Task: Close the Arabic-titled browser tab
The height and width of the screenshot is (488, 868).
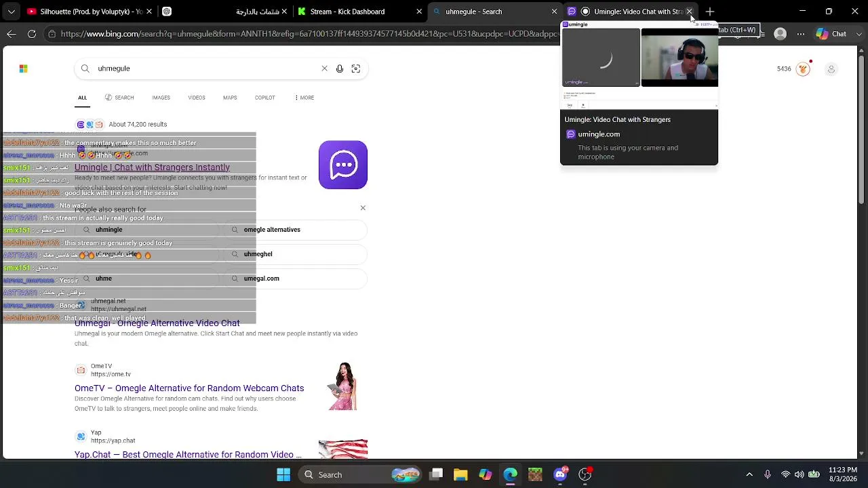Action: point(283,12)
